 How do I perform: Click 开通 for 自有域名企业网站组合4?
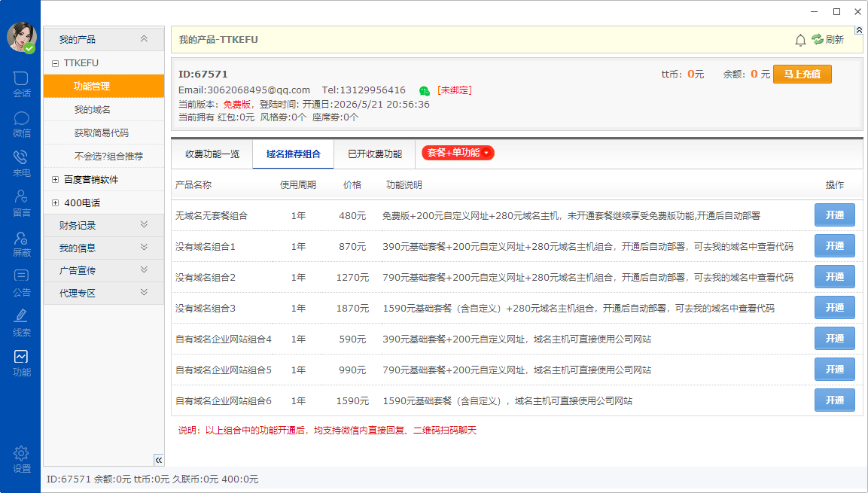pyautogui.click(x=834, y=338)
